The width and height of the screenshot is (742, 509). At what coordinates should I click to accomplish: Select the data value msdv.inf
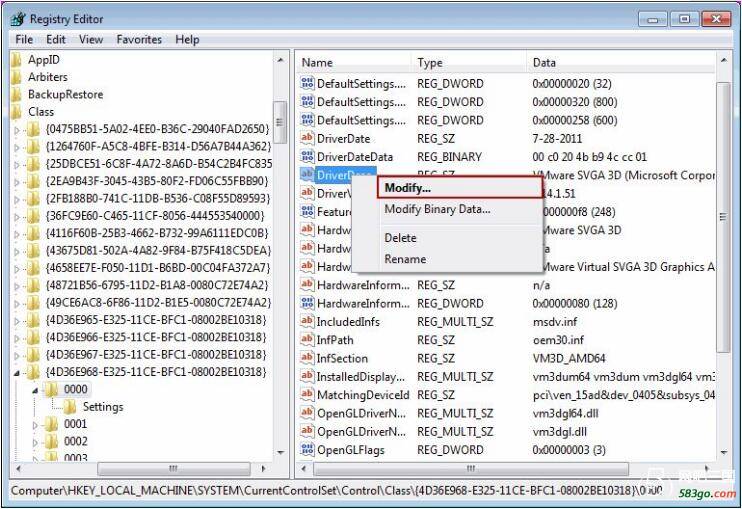click(x=555, y=322)
